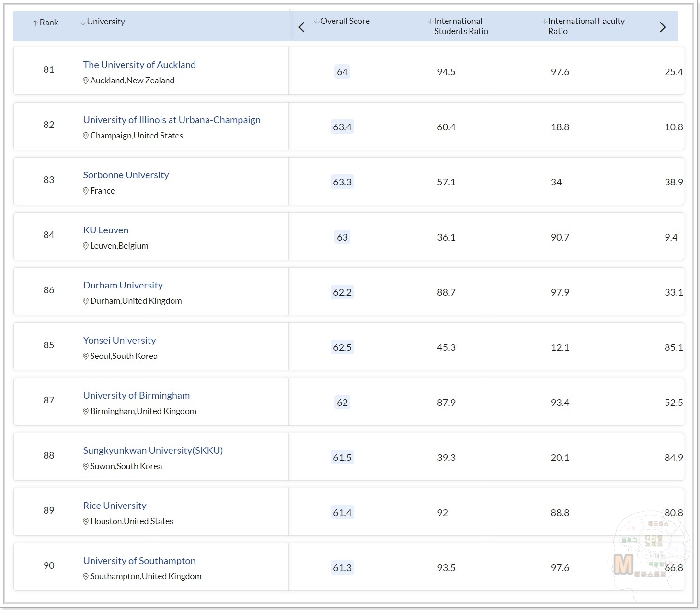Screen dimensions: 700x610
Task: Sort the table by University column
Action: click(103, 22)
